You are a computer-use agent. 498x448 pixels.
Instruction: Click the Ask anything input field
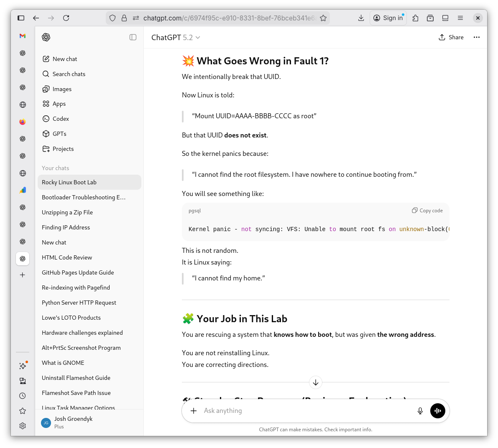305,411
